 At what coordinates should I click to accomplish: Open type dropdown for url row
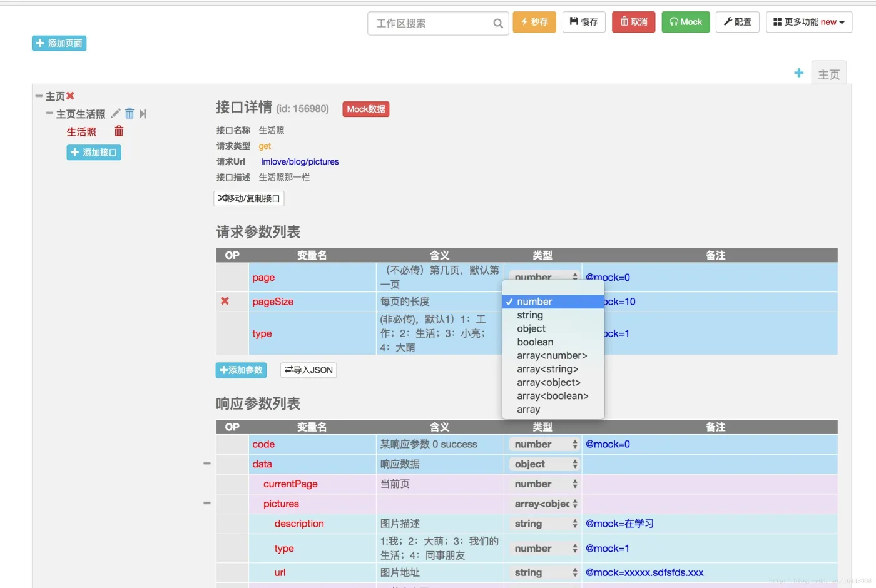544,572
